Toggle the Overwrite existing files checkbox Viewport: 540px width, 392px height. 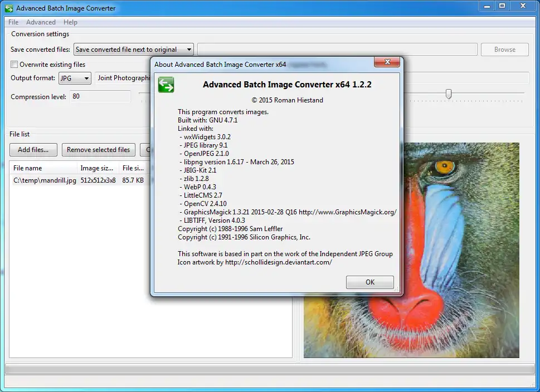click(x=14, y=65)
